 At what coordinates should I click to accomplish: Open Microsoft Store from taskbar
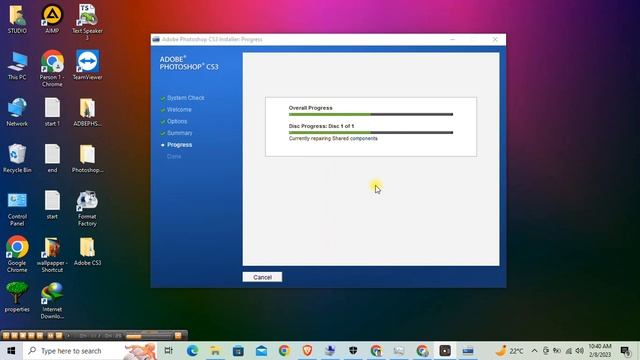(238, 351)
